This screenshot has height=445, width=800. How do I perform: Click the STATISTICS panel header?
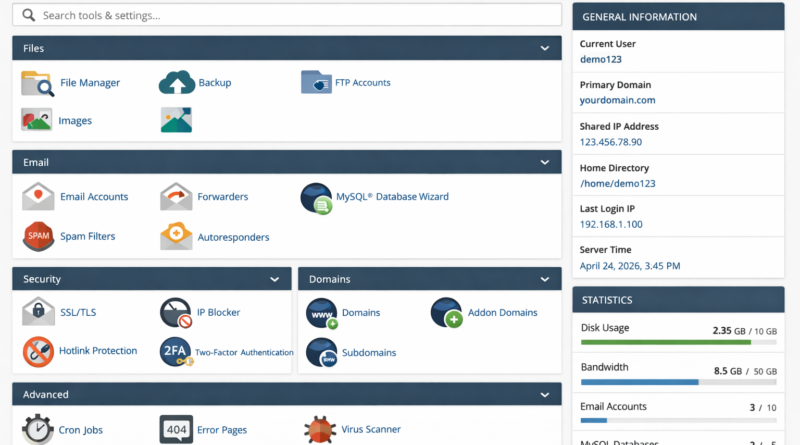pyautogui.click(x=678, y=300)
